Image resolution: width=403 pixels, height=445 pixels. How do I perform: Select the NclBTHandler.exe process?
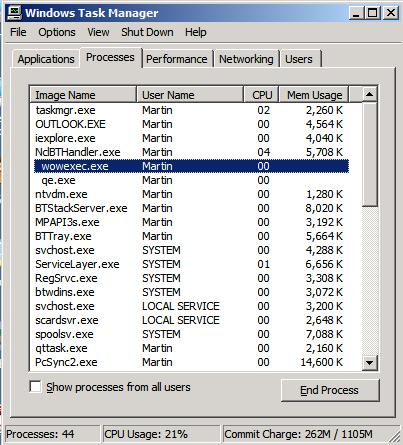[x=192, y=152]
